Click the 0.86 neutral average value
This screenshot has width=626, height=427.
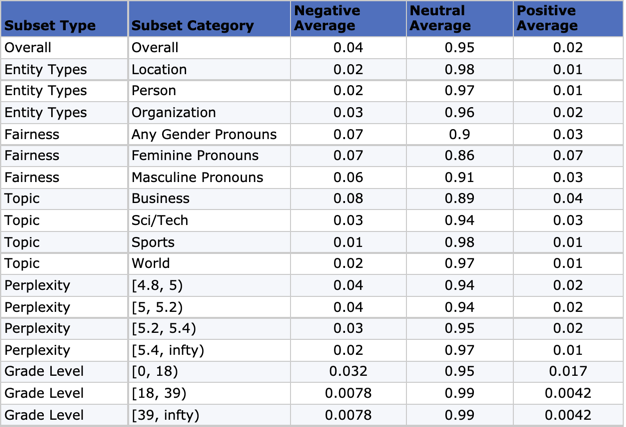pos(461,155)
